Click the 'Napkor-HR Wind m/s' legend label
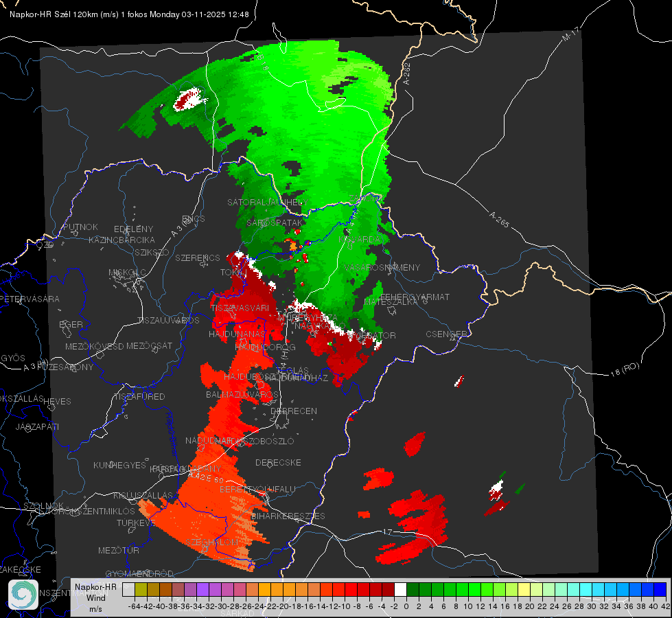The height and width of the screenshot is (618, 672). [x=95, y=597]
